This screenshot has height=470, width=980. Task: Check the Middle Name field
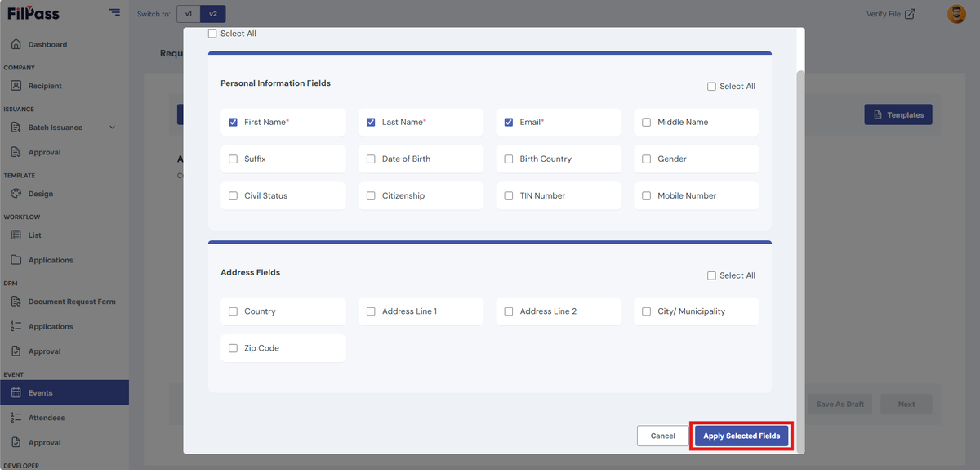click(647, 122)
